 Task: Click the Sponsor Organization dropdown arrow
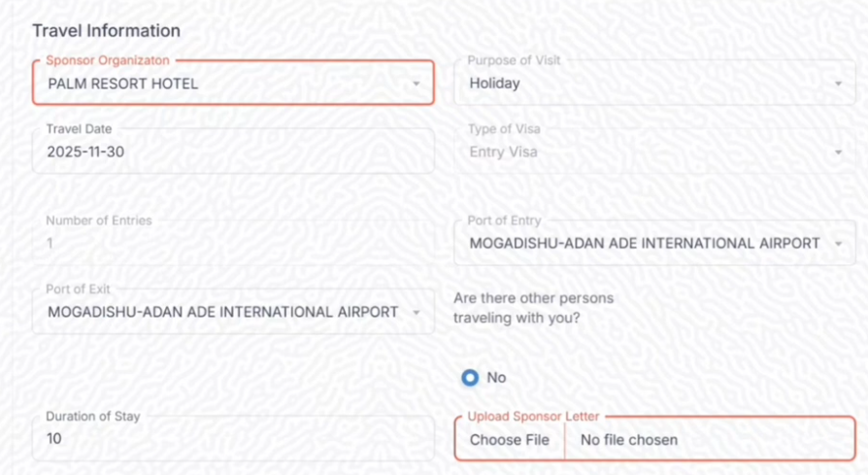tap(416, 84)
